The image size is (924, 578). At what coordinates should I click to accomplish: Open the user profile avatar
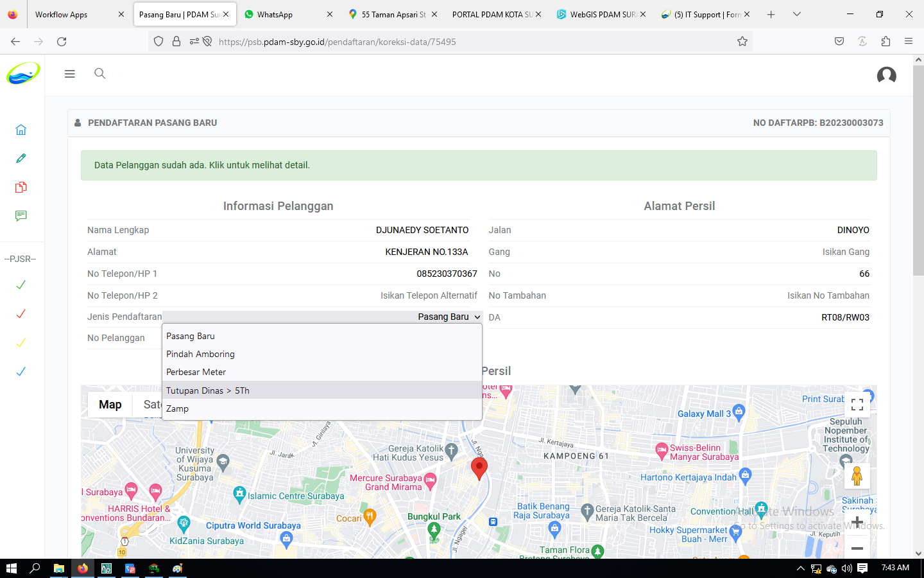pyautogui.click(x=886, y=76)
